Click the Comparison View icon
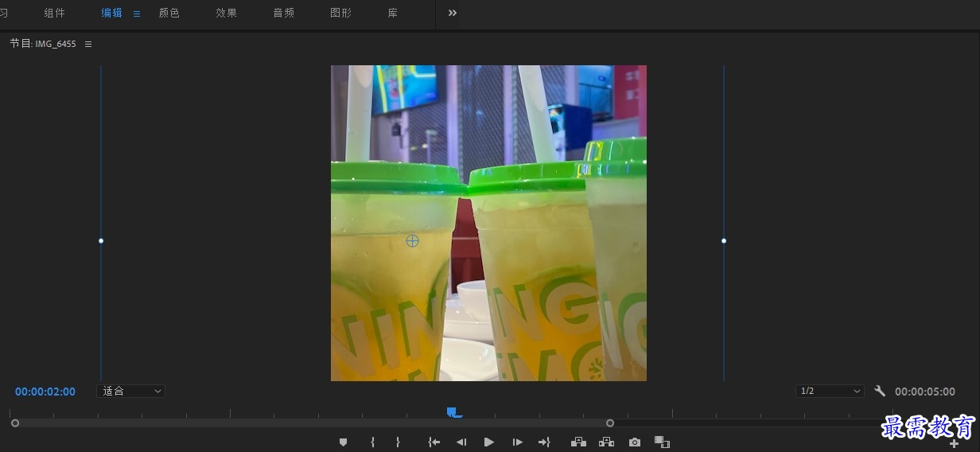Image resolution: width=980 pixels, height=452 pixels. pyautogui.click(x=662, y=442)
